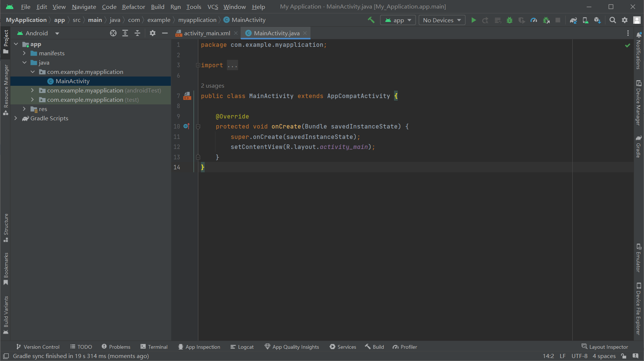
Task: Close the activity_main.xml tab
Action: click(x=236, y=33)
